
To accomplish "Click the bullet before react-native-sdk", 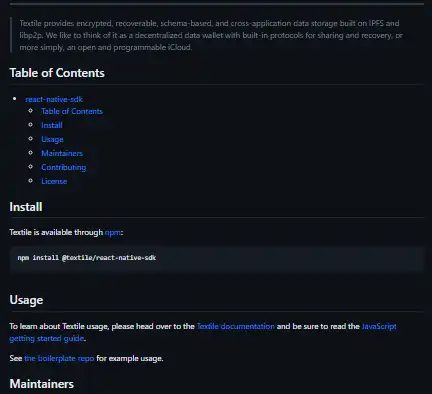I will 14,99.
